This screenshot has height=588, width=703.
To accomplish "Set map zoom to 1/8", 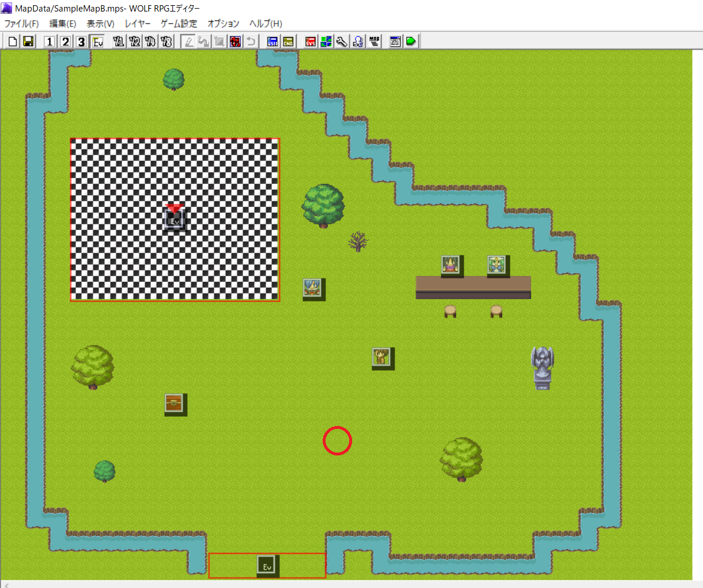I will pyautogui.click(x=167, y=42).
